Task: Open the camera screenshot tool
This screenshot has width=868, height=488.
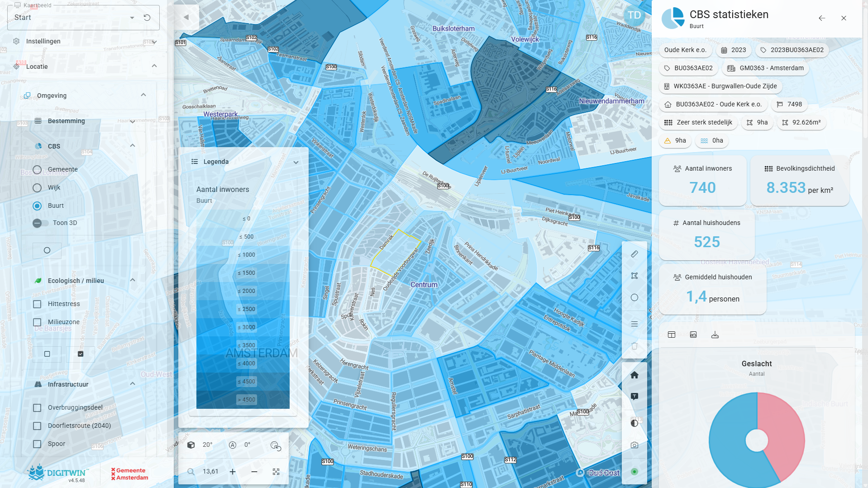Action: tap(634, 445)
